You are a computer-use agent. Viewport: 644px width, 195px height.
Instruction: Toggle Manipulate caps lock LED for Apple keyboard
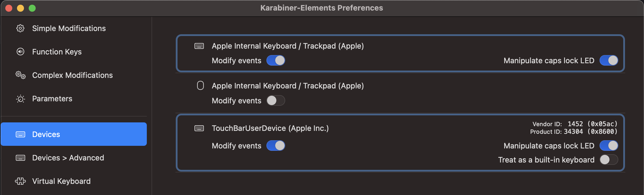[609, 60]
